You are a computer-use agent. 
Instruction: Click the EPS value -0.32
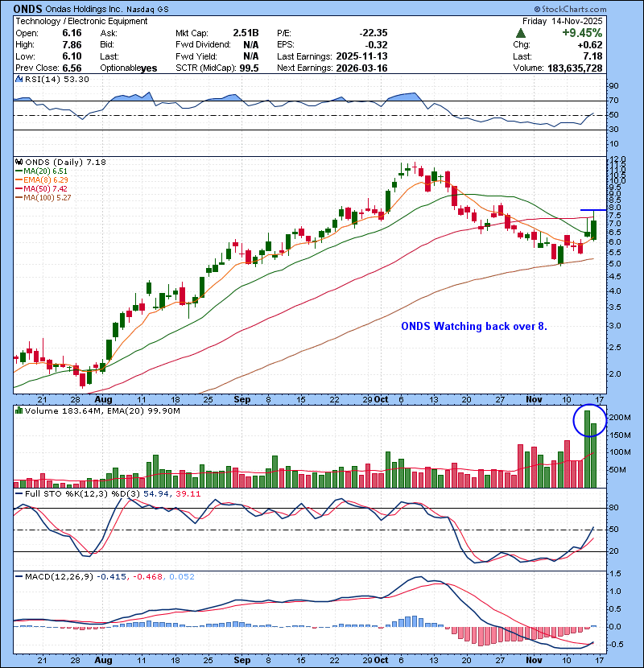377,45
